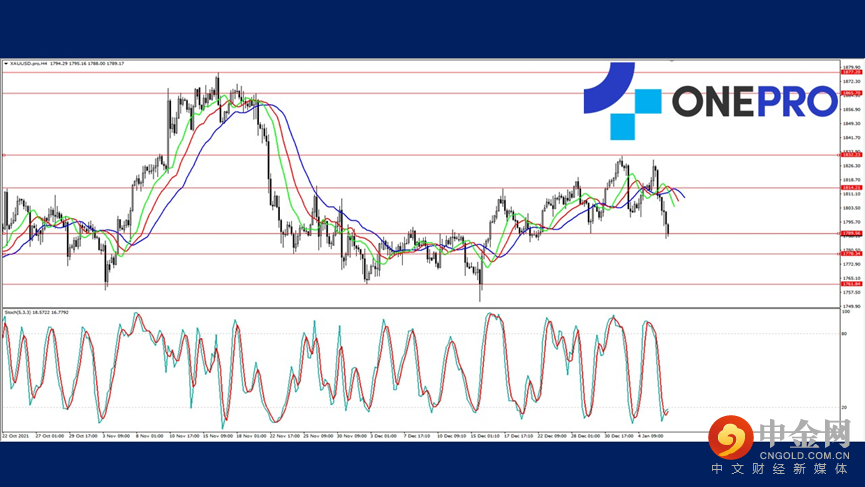Click the 1795.70 price axis value
Screen dimensions: 865x487
coord(852,222)
